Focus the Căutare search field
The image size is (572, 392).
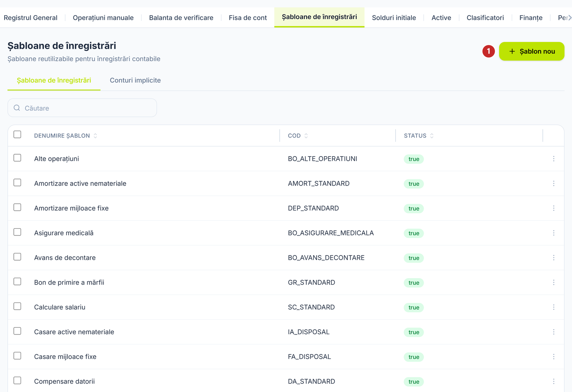(82, 108)
